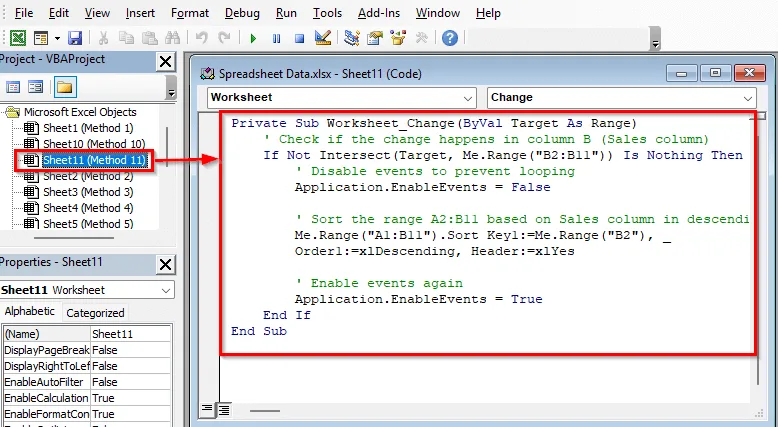Click the DisplayRightToLeft property value False

click(131, 366)
